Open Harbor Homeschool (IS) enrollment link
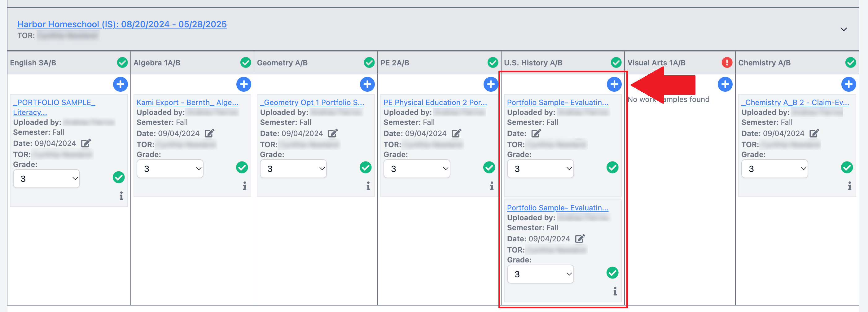Screen dimensions: 868x312 click(122, 24)
